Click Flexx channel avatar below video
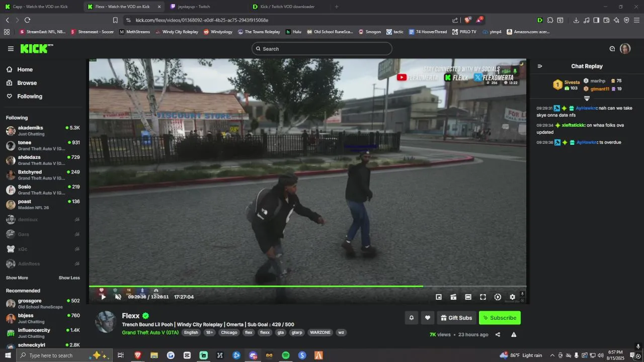This screenshot has width=644, height=362. 106,322
